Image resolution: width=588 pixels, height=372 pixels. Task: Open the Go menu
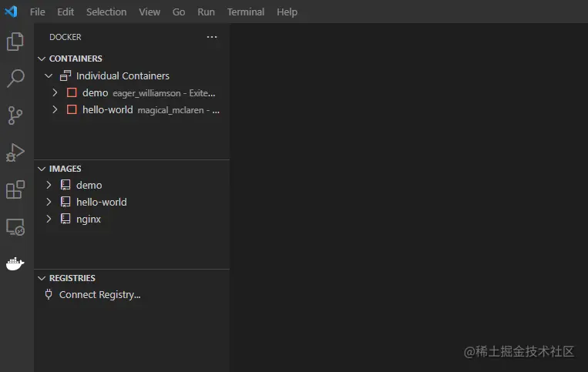(179, 12)
